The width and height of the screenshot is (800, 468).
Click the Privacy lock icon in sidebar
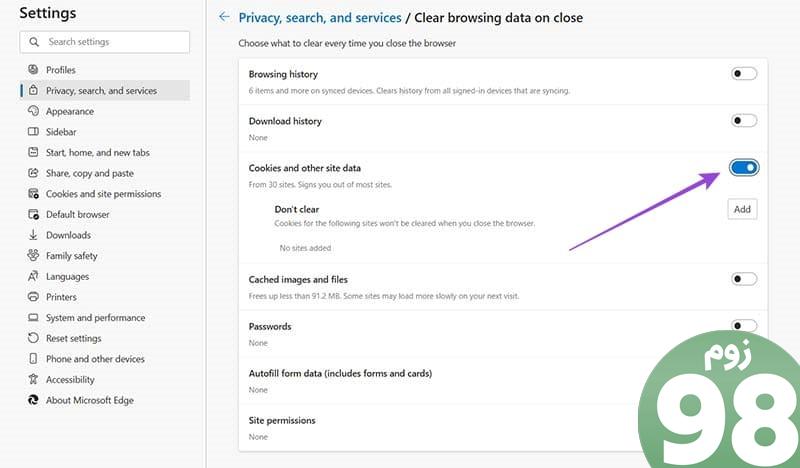click(x=33, y=90)
